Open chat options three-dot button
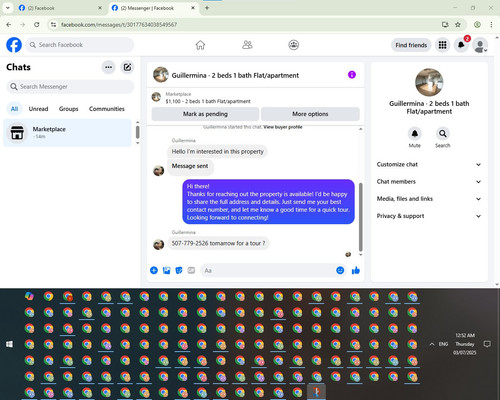The width and height of the screenshot is (500, 400). 108,67
